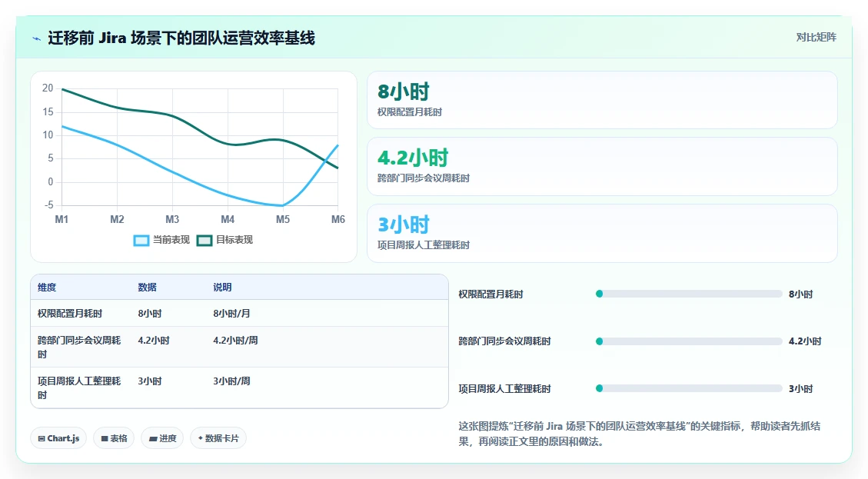The height and width of the screenshot is (479, 868).
Task: Click the M5 axis label on chart
Action: coord(283,219)
